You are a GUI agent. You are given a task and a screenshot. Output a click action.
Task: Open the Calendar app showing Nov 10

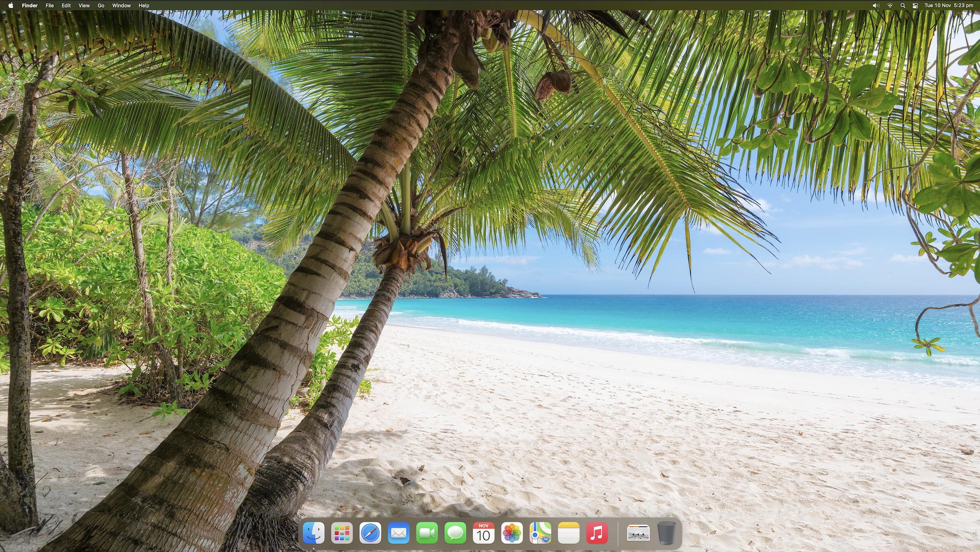[x=484, y=533]
